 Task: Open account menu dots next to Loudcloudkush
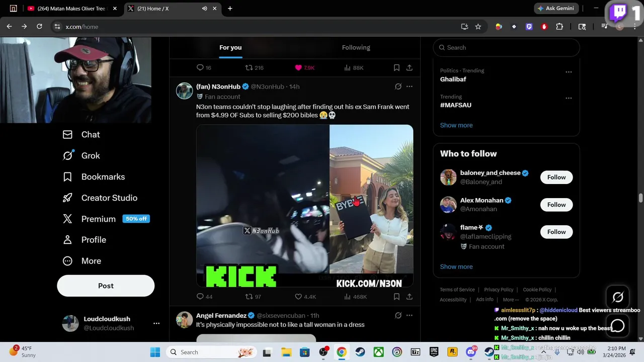click(156, 323)
